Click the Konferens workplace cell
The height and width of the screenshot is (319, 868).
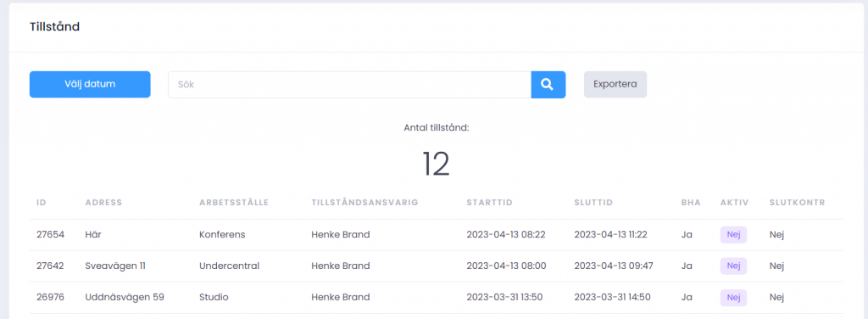(222, 234)
